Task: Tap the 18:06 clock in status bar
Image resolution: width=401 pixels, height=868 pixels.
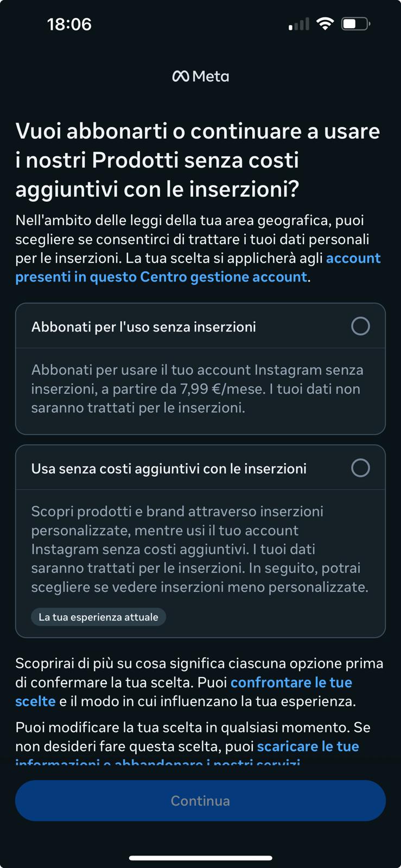Action: click(x=69, y=24)
